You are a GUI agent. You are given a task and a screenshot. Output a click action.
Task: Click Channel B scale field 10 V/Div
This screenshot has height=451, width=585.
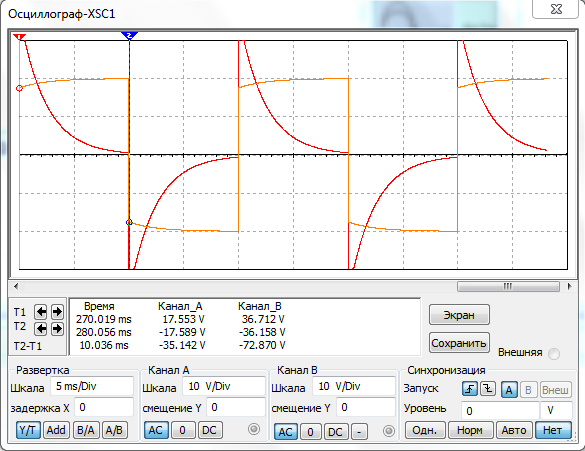(x=354, y=386)
